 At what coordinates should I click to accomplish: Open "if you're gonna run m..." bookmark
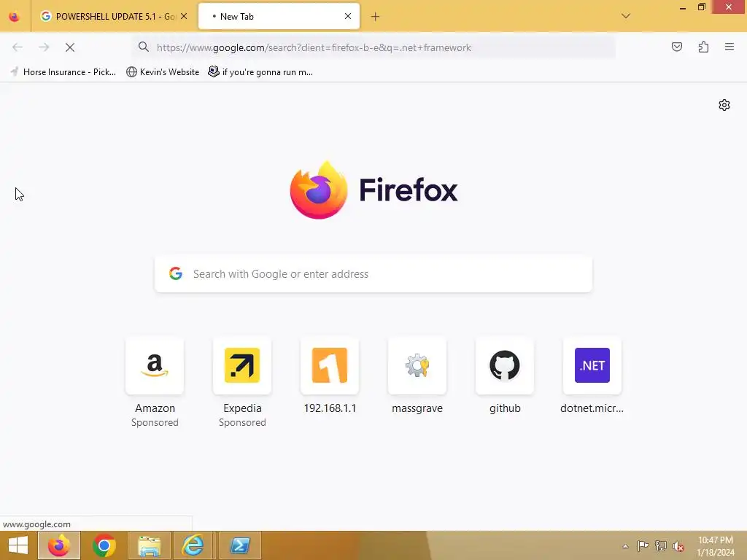click(260, 72)
